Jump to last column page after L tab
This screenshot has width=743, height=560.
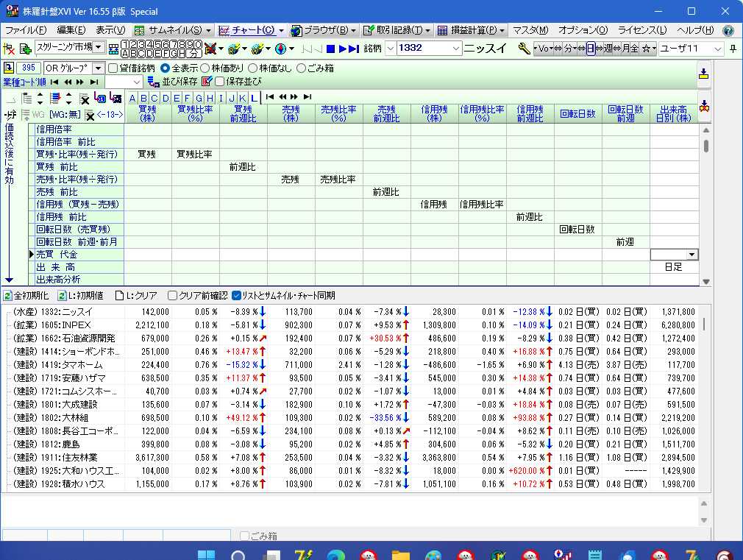[307, 96]
